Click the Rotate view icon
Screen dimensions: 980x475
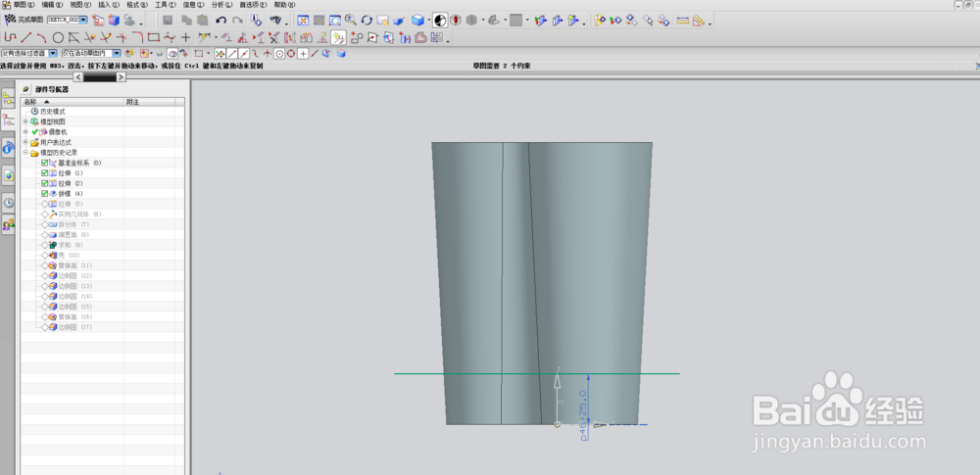tap(367, 20)
